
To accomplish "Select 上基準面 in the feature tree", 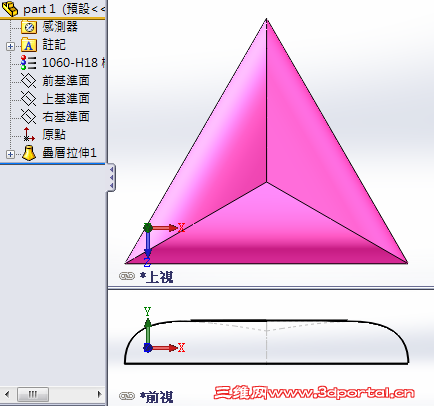I will point(66,99).
